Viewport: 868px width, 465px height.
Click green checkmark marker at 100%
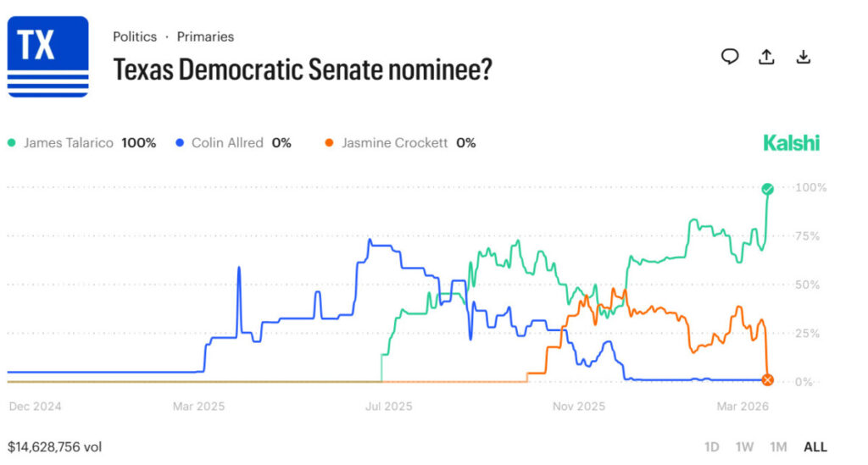(x=767, y=188)
